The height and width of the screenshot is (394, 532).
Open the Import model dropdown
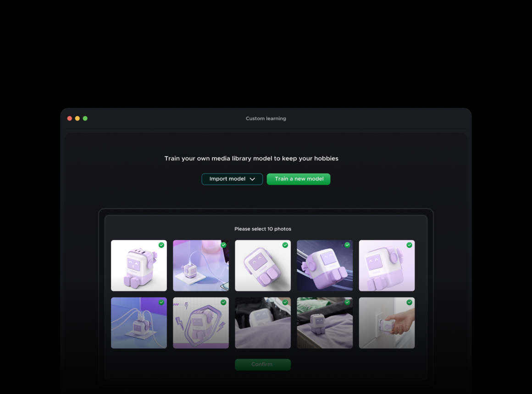click(232, 179)
